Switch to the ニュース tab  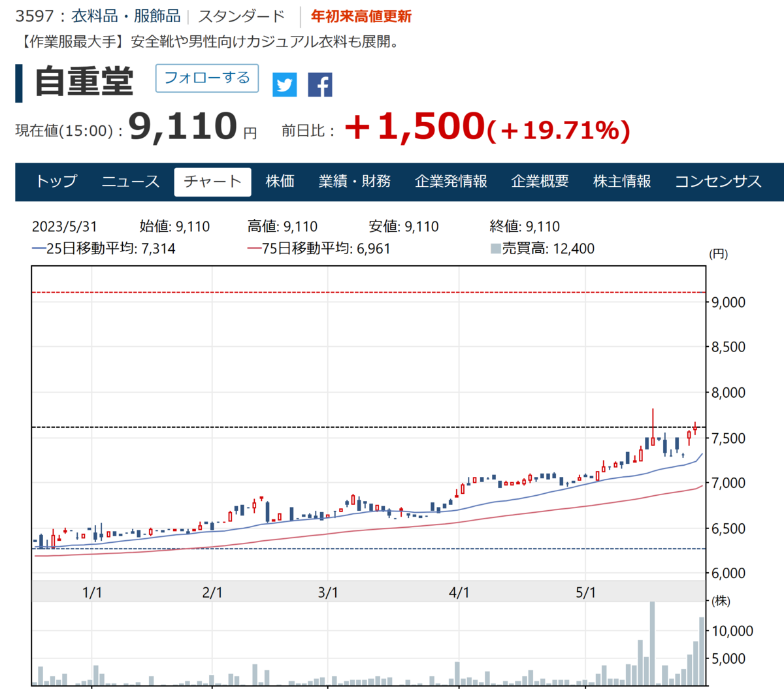131,182
